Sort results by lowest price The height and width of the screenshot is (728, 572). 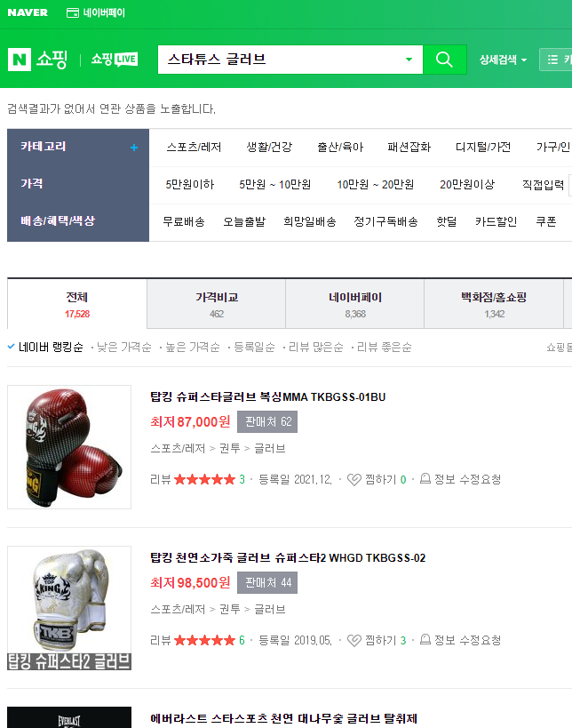[x=123, y=348]
